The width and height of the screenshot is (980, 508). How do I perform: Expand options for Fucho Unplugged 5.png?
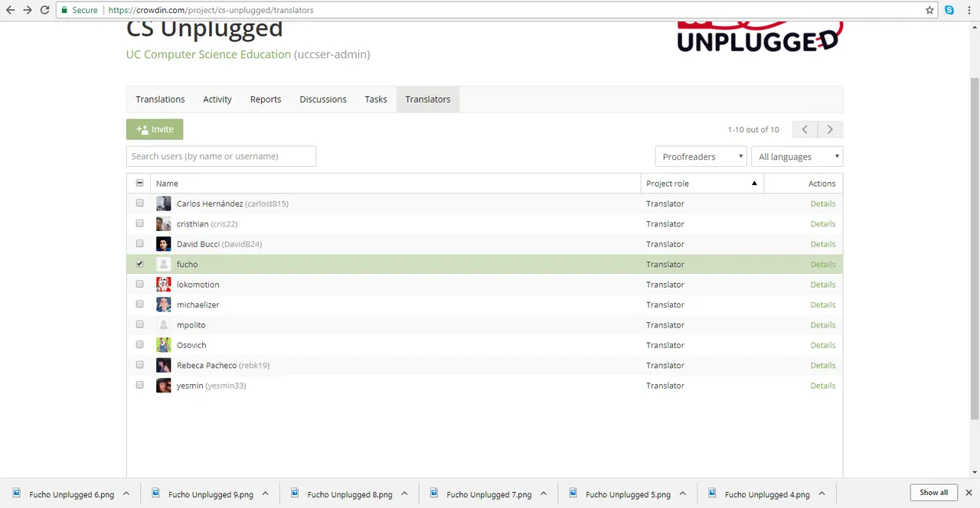click(682, 493)
